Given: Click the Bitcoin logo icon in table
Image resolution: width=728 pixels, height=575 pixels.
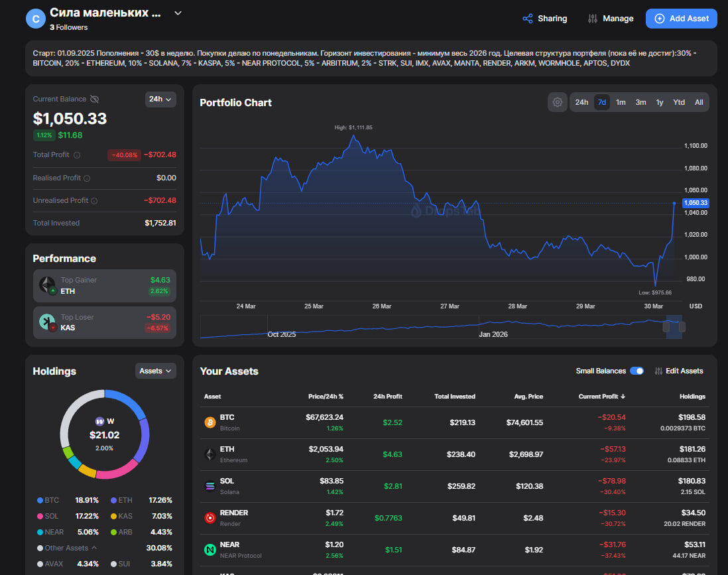Looking at the screenshot, I should point(210,422).
